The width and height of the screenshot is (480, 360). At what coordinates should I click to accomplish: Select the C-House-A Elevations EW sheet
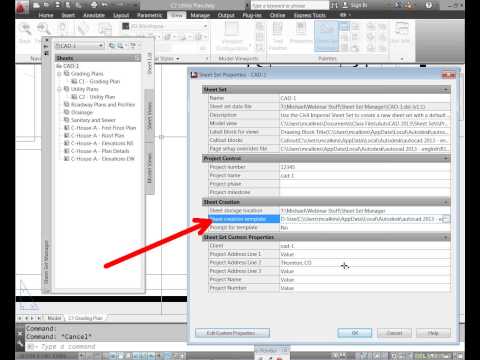99,159
